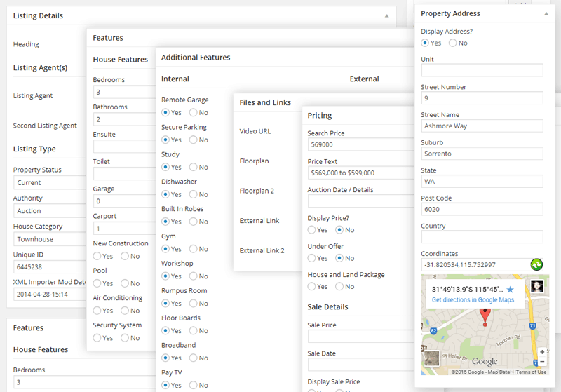Screen dimensions: 561x392
Task: Select No for Floor Boards
Action: click(194, 330)
